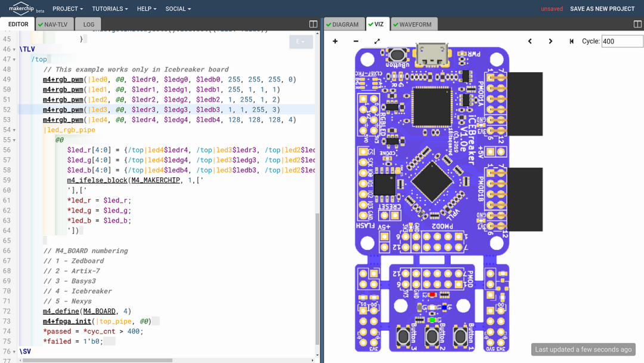Click the editor vertical scrollbar
644x363 pixels.
coord(317,279)
